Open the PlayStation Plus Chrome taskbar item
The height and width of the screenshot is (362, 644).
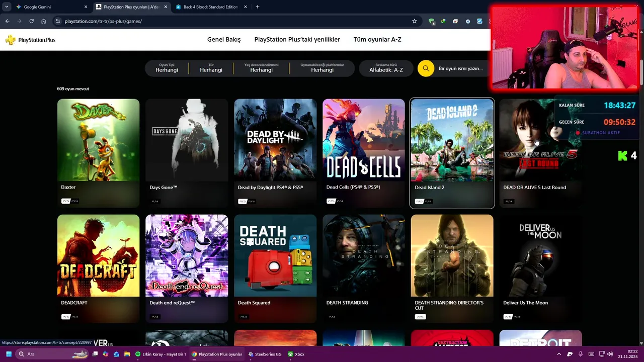tap(217, 354)
